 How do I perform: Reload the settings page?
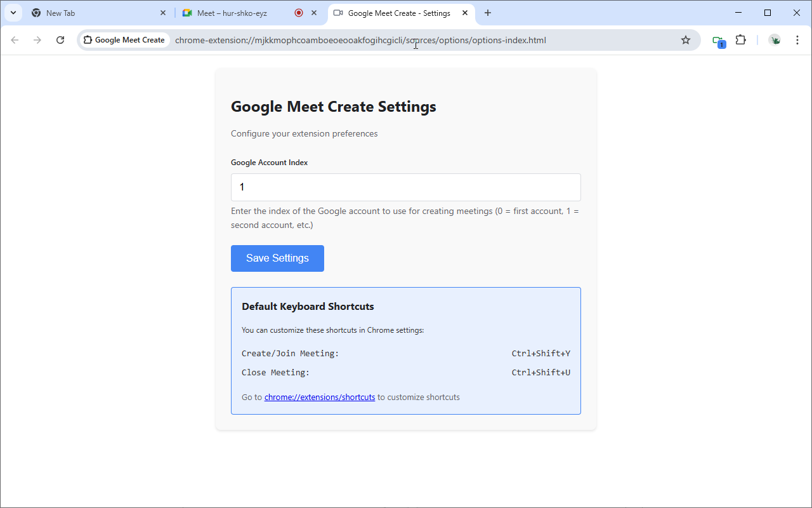point(60,40)
